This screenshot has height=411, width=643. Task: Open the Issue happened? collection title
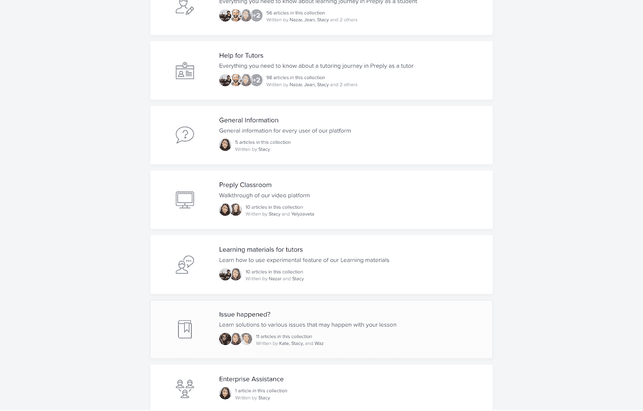coord(244,314)
